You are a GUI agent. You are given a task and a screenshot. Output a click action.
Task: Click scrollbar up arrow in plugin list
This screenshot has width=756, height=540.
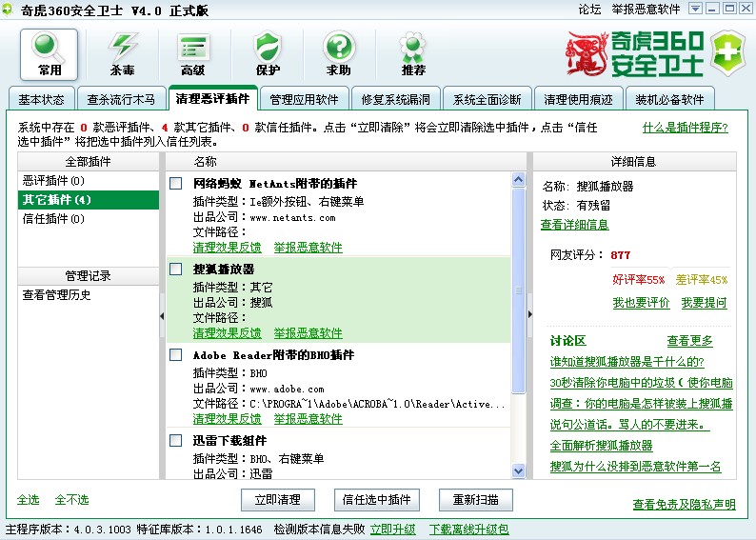(518, 180)
